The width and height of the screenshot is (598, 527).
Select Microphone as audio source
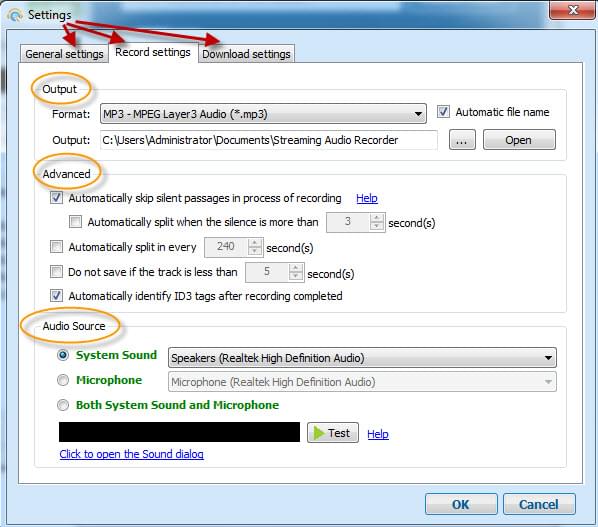(63, 380)
